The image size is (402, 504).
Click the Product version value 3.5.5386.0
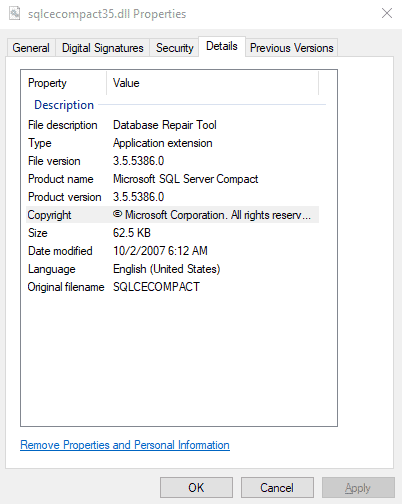tap(138, 197)
